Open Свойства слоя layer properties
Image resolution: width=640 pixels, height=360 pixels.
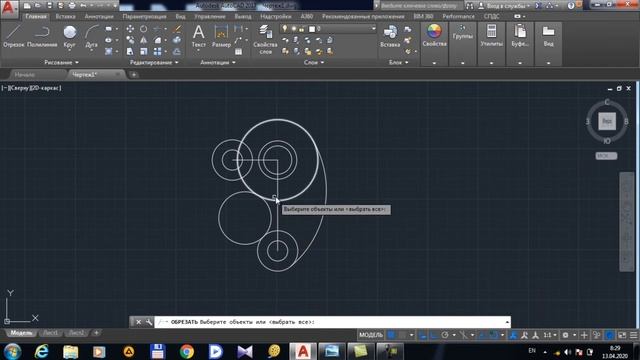coord(265,39)
